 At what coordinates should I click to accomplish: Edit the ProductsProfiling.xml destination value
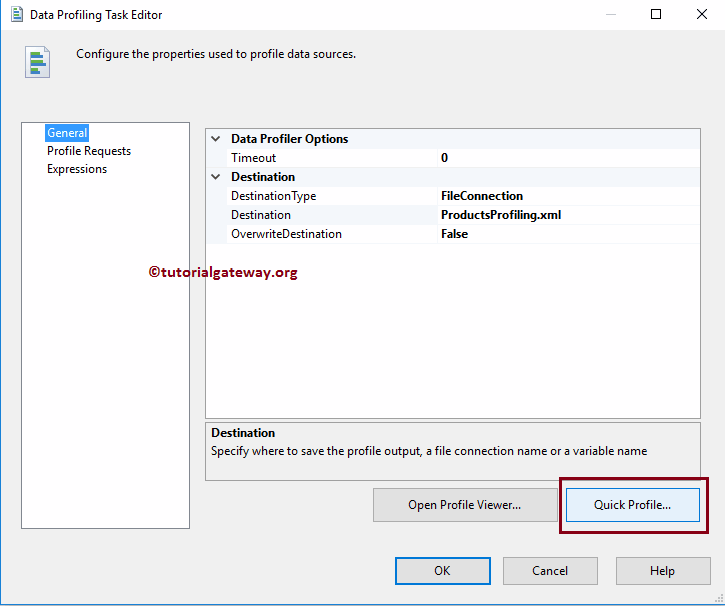coord(568,215)
